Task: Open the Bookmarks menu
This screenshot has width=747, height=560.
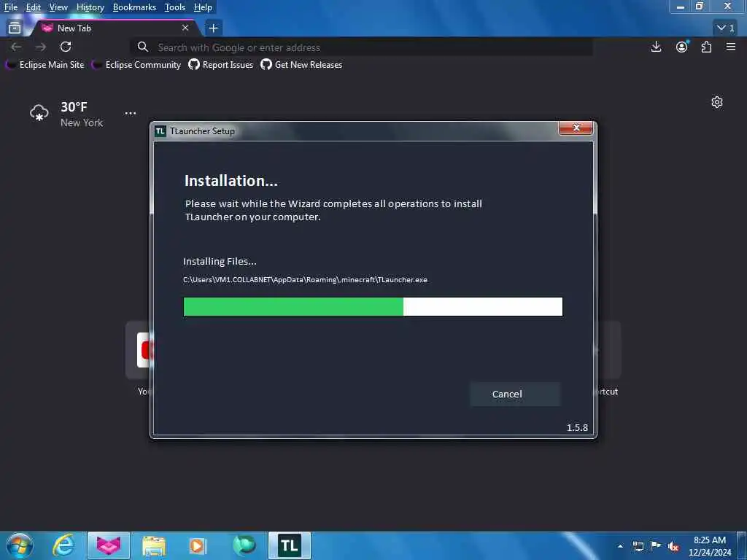Action: tap(134, 7)
